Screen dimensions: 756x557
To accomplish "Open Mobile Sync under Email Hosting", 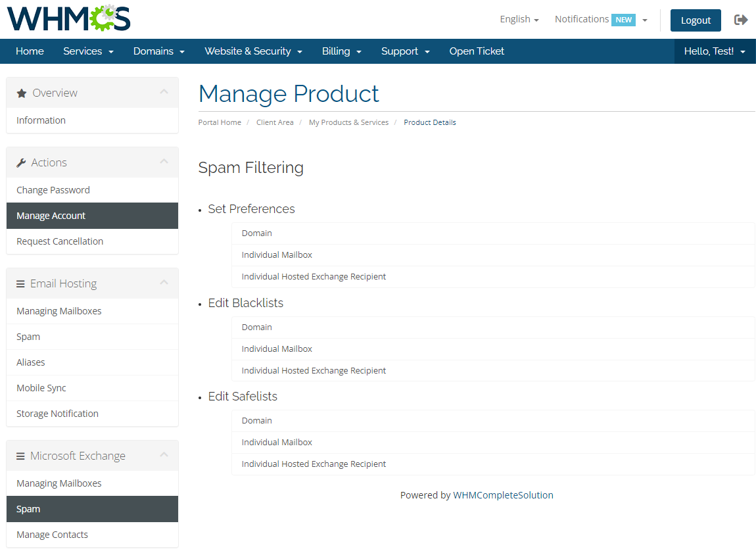I will pos(92,388).
